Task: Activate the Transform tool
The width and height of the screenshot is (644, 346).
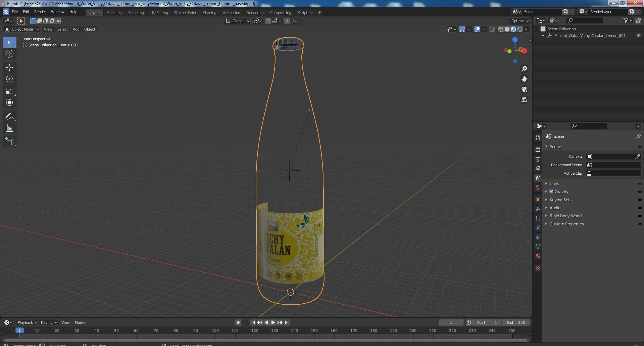Action: click(9, 103)
